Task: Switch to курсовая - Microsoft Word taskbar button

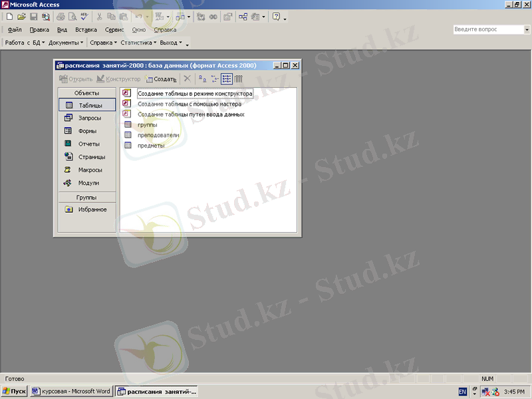Action: (71, 391)
